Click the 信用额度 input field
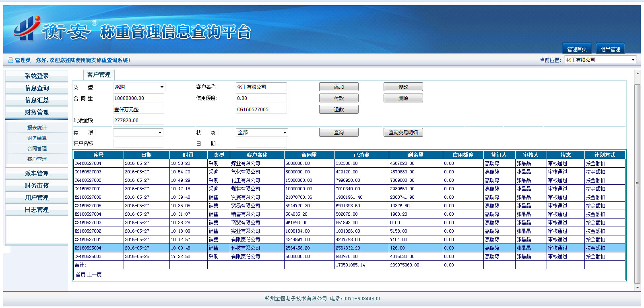Screen dimensions: 644x308 click(261, 98)
